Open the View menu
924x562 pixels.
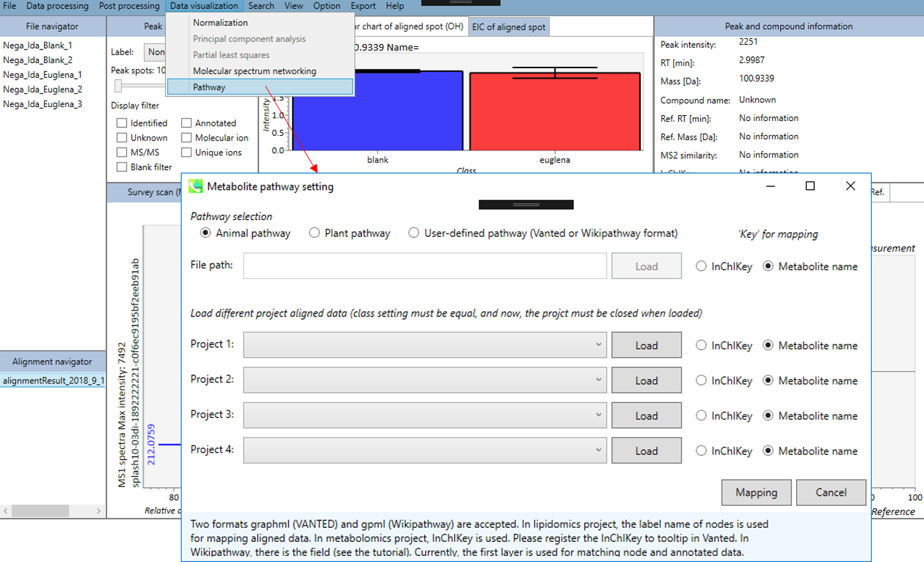(x=293, y=6)
